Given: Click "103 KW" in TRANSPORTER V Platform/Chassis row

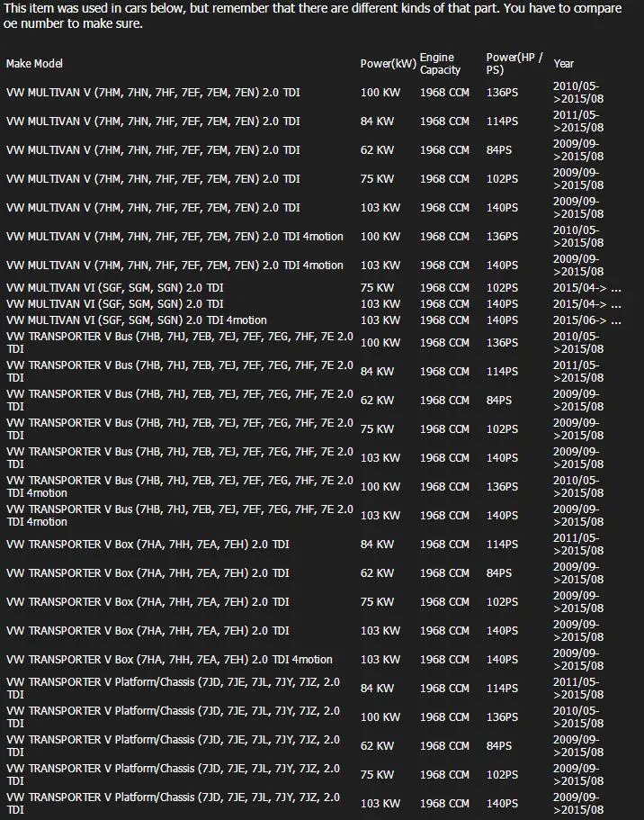Looking at the screenshot, I should pyautogui.click(x=380, y=803).
